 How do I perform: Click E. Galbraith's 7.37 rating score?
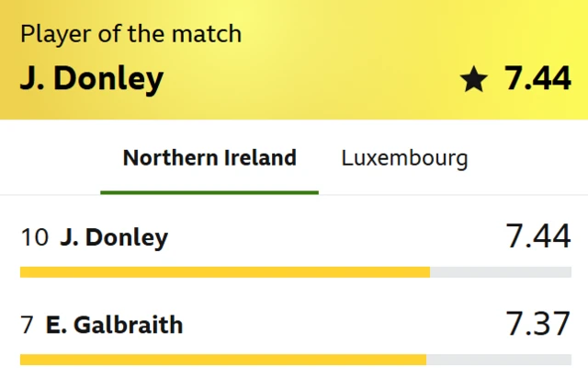click(537, 324)
